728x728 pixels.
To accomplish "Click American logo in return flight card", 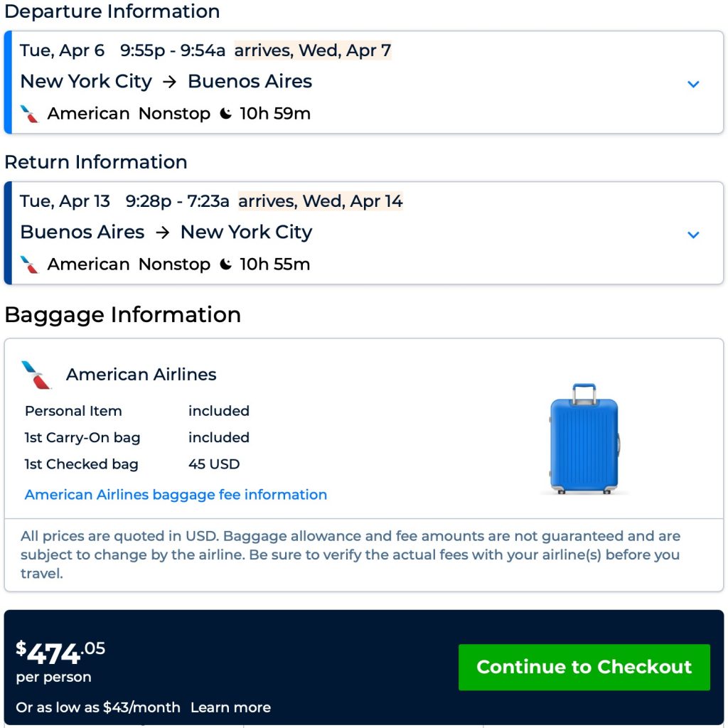I will coord(29,264).
